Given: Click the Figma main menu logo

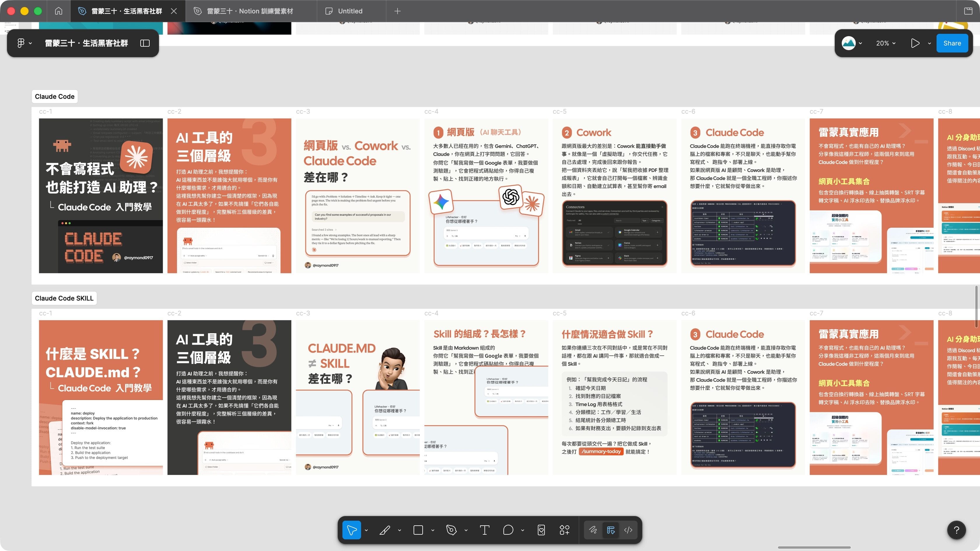Looking at the screenshot, I should point(21,43).
